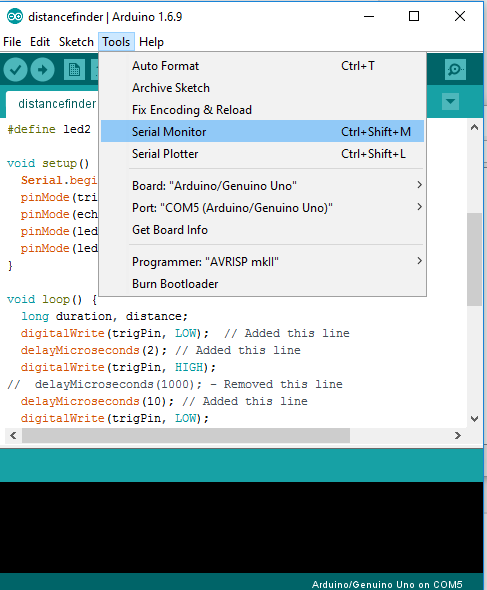Click the commented delayMicroseconds(1000) line
487x590 pixels.
175,384
